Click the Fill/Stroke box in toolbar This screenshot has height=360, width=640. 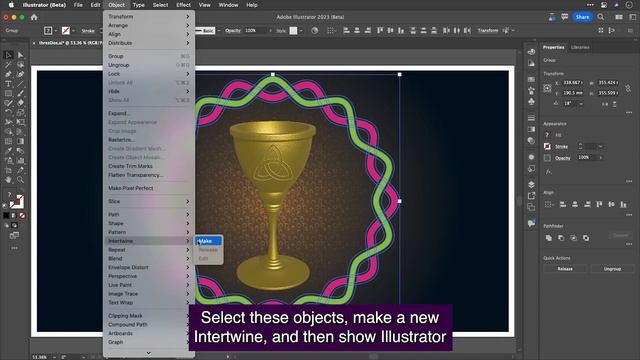point(16,202)
